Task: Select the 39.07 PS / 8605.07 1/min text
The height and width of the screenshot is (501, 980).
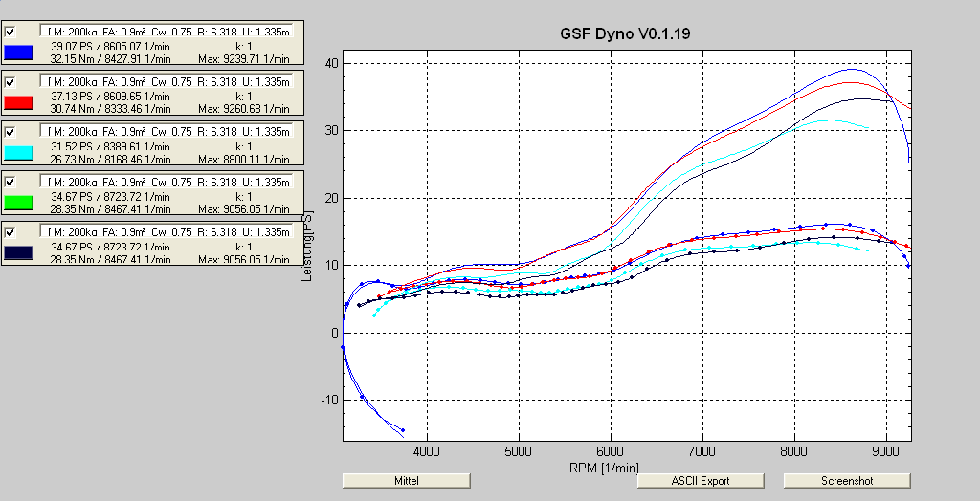Action: point(109,45)
